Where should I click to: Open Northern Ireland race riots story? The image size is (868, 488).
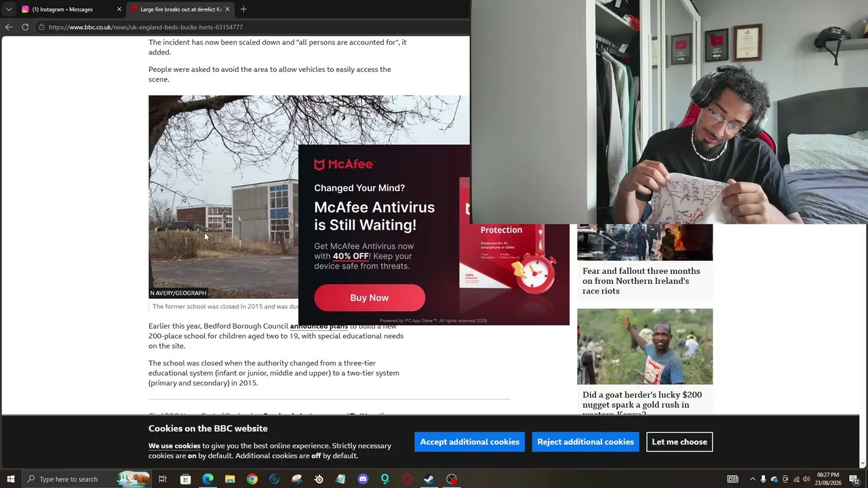641,281
